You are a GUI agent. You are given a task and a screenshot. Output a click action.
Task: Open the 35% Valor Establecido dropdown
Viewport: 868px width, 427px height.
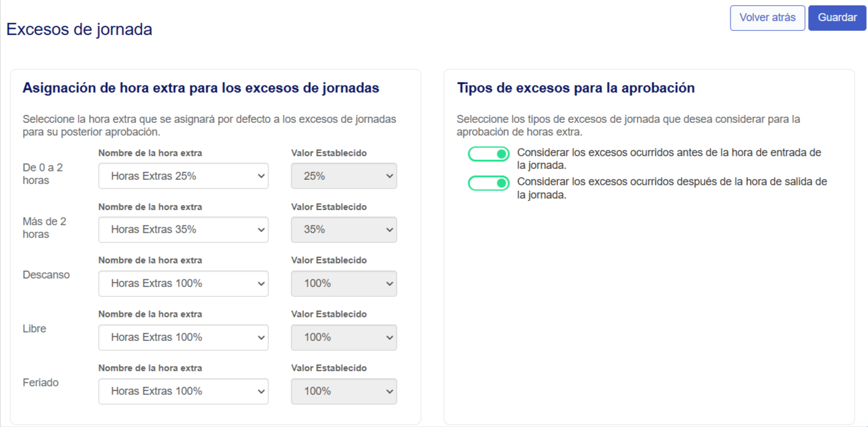[x=344, y=230]
